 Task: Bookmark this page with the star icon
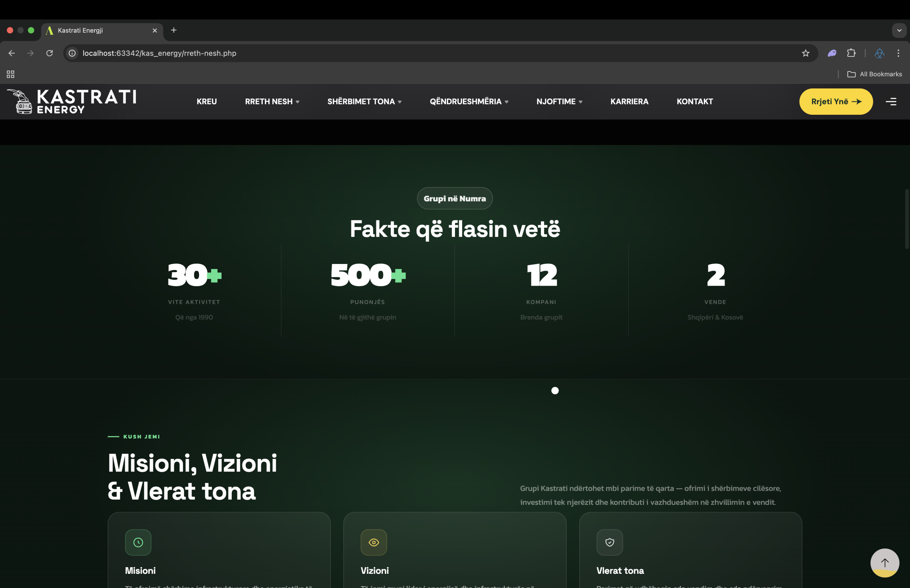805,53
